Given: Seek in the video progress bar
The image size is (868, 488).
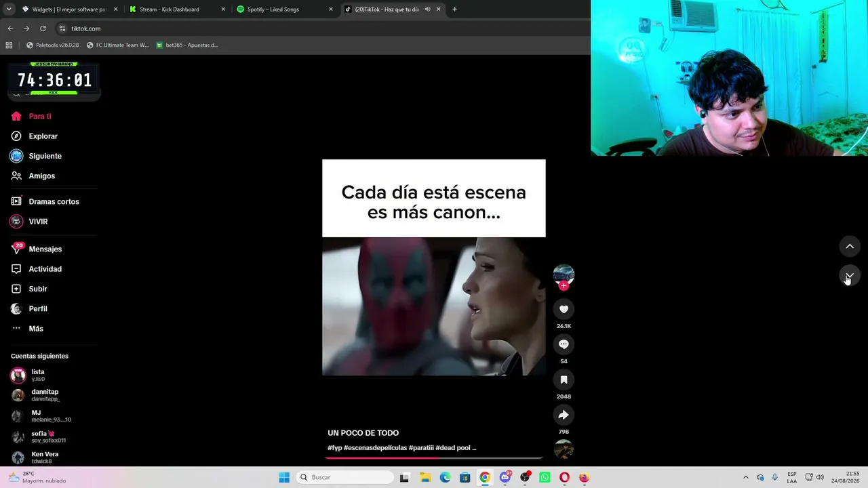Looking at the screenshot, I should (434, 458).
